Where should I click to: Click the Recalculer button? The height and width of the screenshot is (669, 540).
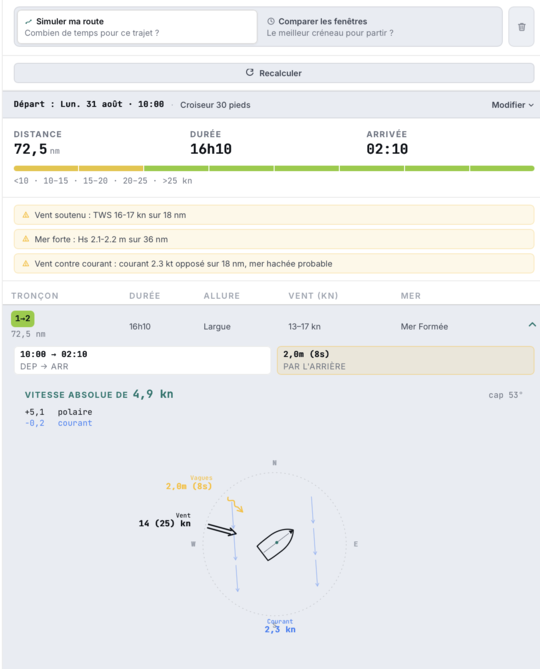274,73
